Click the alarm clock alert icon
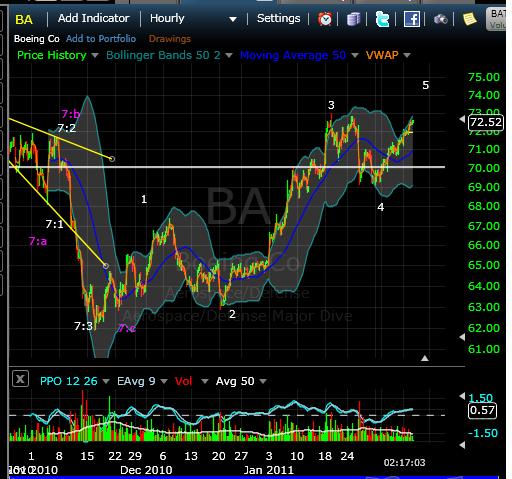The width and height of the screenshot is (512, 479). tap(325, 19)
